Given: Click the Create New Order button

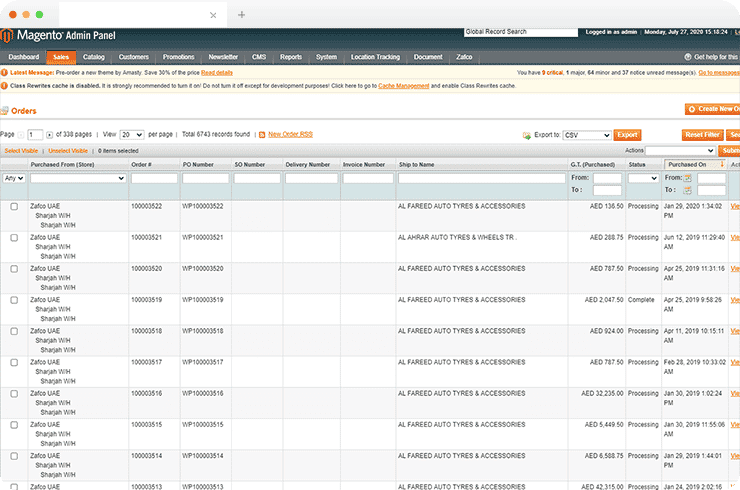Looking at the screenshot, I should click(x=713, y=109).
